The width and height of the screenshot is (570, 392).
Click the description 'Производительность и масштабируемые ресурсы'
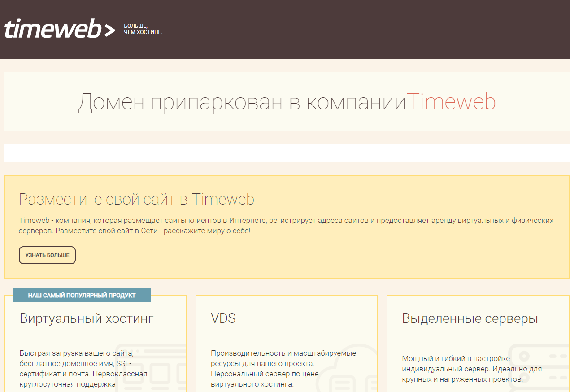tap(283, 369)
